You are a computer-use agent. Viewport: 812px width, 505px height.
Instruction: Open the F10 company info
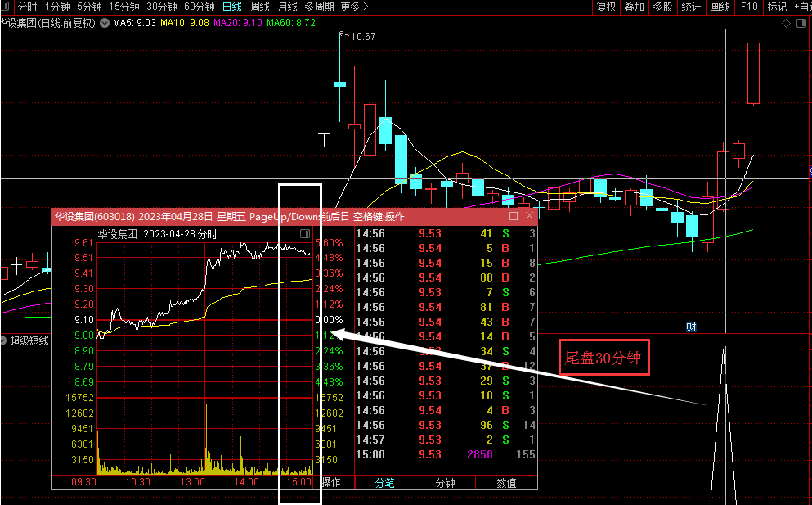749,7
